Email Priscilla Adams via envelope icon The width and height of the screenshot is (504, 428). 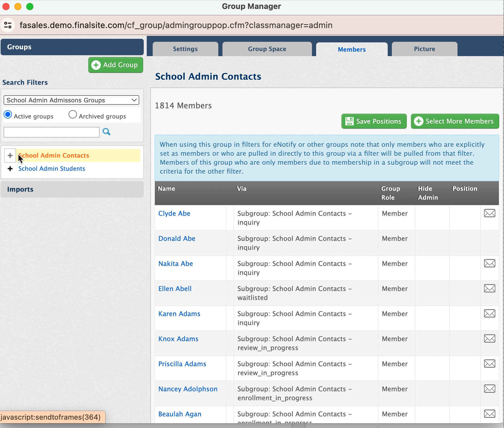point(489,364)
